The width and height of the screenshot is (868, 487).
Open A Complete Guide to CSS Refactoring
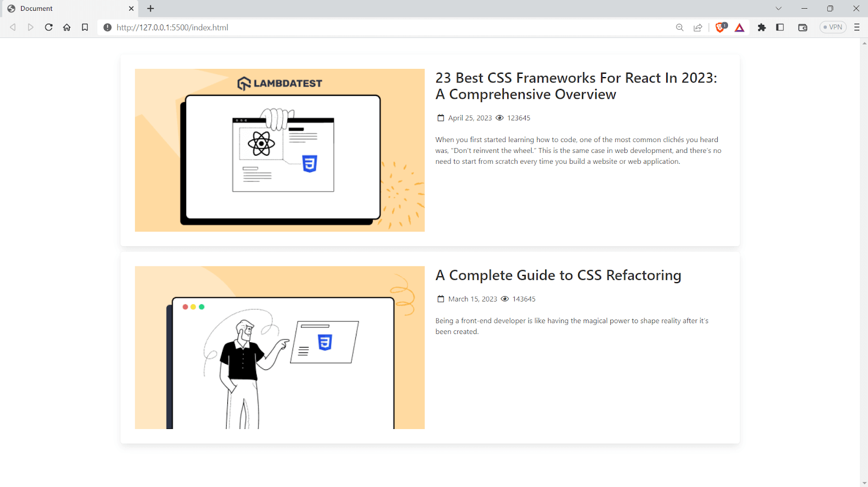558,275
